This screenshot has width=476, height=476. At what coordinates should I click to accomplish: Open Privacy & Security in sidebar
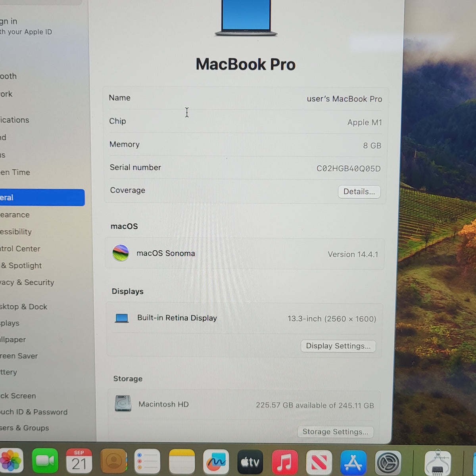point(27,282)
